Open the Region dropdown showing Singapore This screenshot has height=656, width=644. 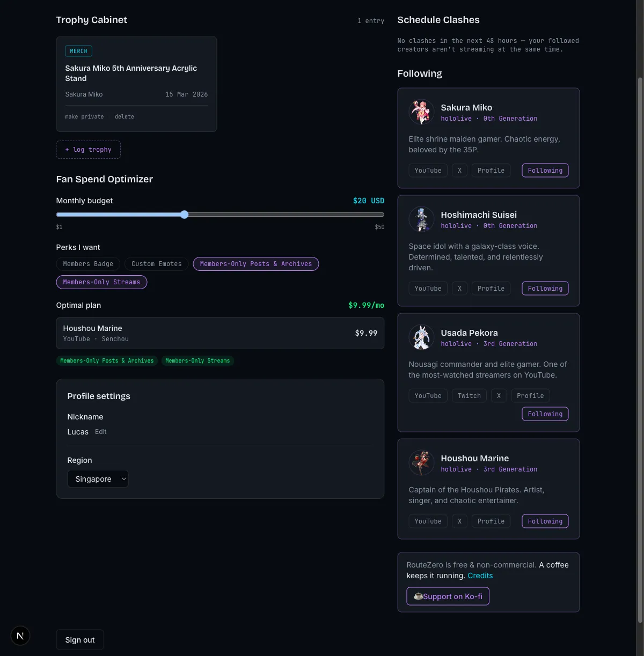[98, 479]
